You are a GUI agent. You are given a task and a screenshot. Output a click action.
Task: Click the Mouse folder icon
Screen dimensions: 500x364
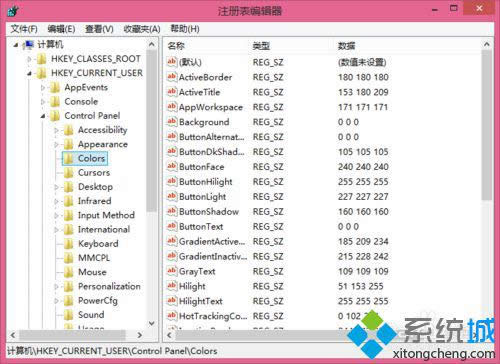pos(69,272)
